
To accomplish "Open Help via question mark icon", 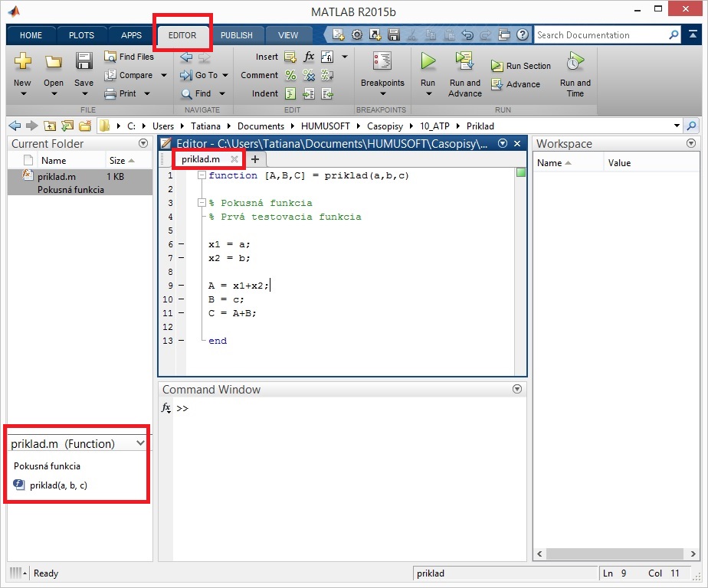I will (x=523, y=34).
